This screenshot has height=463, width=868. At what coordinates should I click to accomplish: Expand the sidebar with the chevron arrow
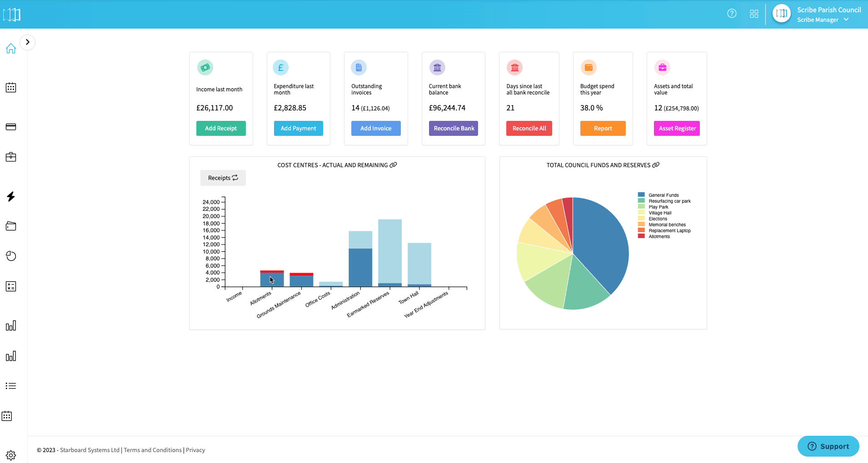[28, 42]
